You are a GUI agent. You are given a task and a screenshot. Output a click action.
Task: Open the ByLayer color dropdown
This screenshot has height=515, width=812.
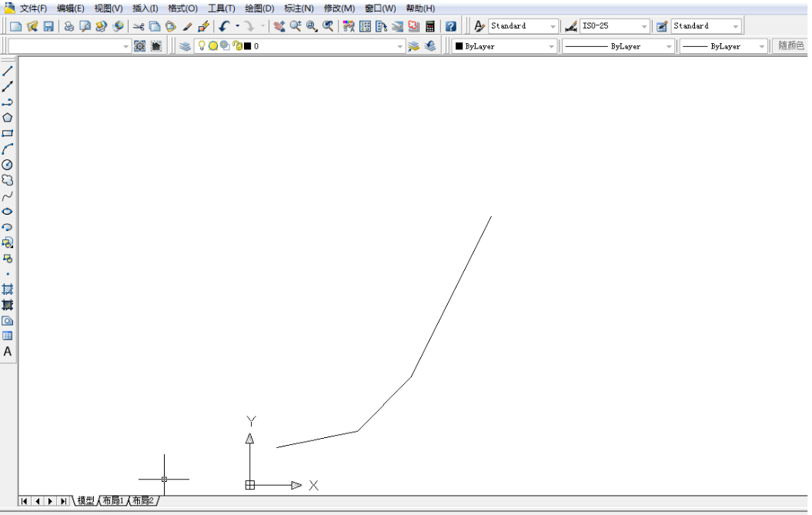[x=551, y=47]
